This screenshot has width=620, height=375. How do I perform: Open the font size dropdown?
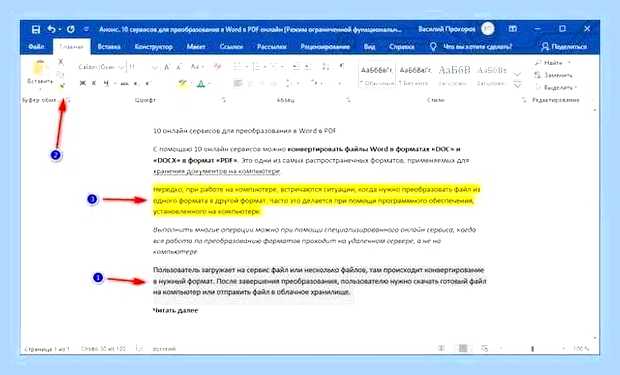pos(155,67)
